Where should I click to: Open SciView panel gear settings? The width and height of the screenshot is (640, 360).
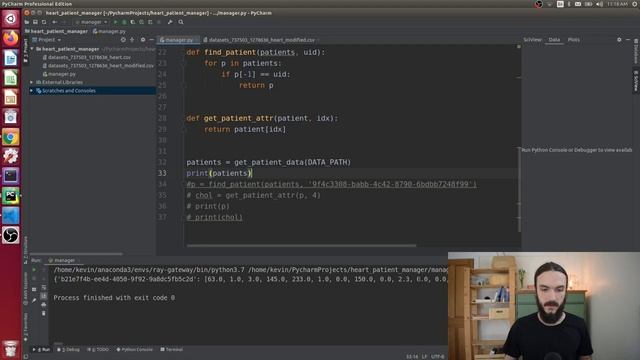619,40
